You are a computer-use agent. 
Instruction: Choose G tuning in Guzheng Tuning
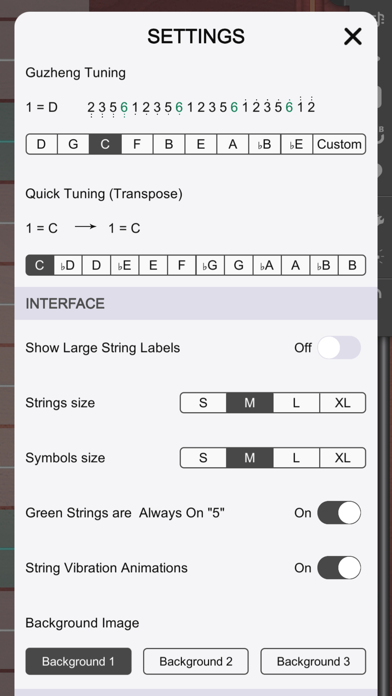point(73,144)
